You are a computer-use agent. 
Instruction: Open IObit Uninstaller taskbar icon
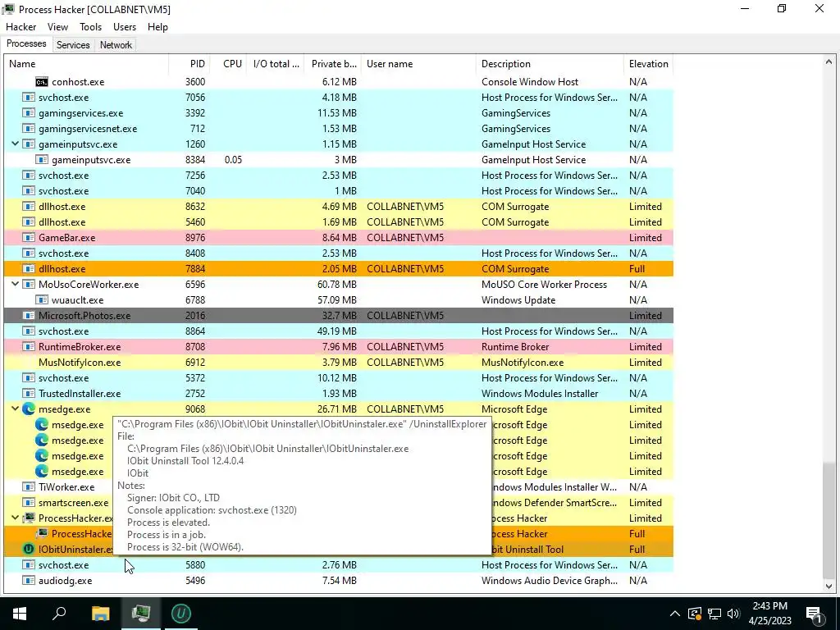(x=181, y=614)
